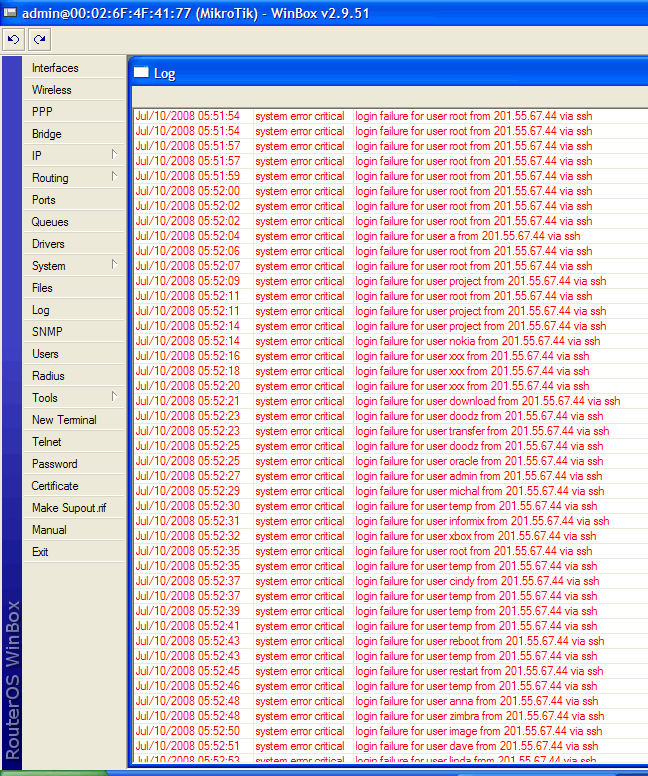Viewport: 648px width, 776px height.
Task: Select log entry for user michal
Action: click(x=391, y=491)
